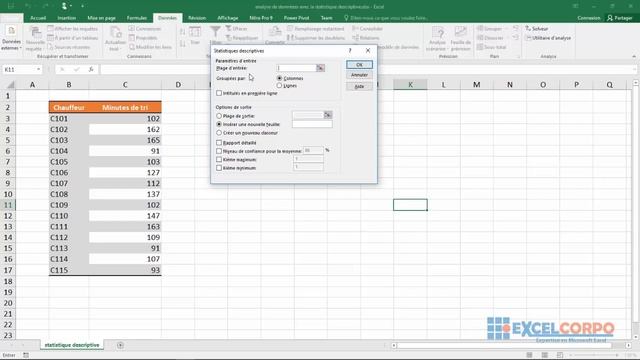The width and height of the screenshot is (640, 360).
Task: Open the Name Box dropdown arrow
Action: (x=38, y=69)
